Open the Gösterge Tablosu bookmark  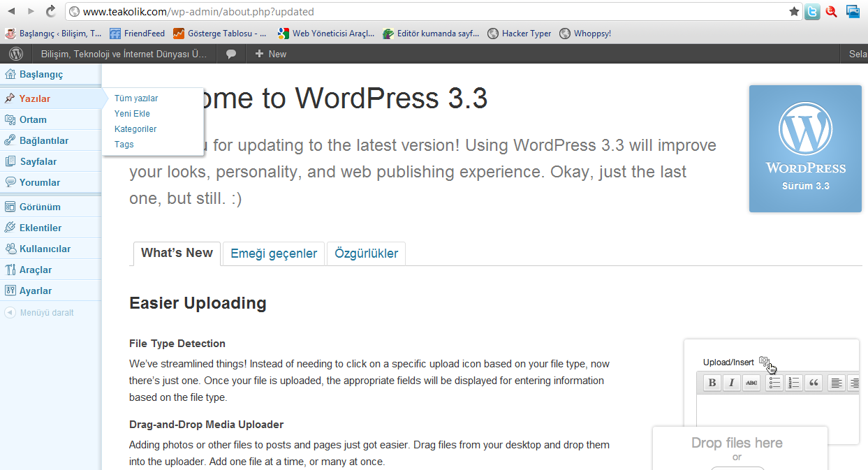point(220,33)
